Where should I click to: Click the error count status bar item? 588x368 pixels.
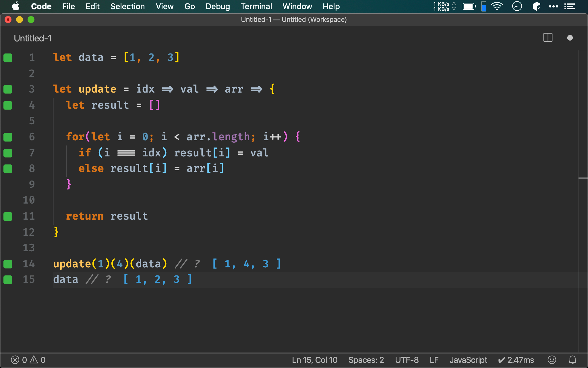click(x=23, y=359)
